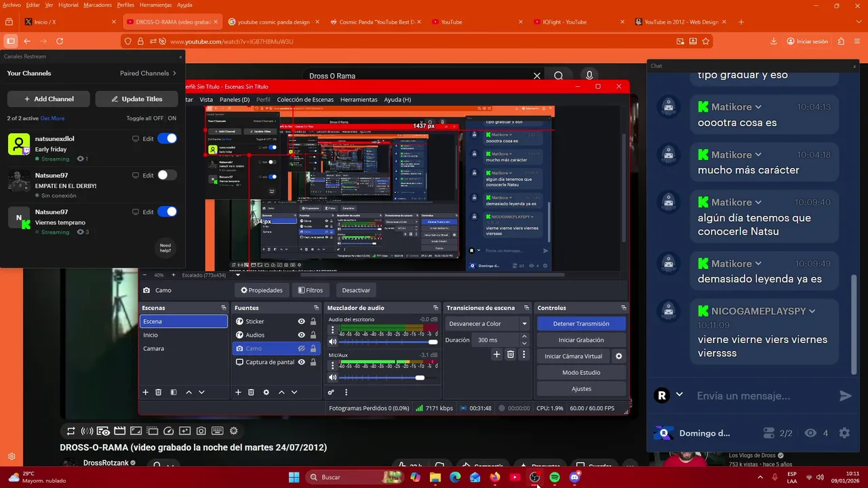The height and width of the screenshot is (488, 868).
Task: Open chat account selector dropdown arrow
Action: (x=679, y=394)
